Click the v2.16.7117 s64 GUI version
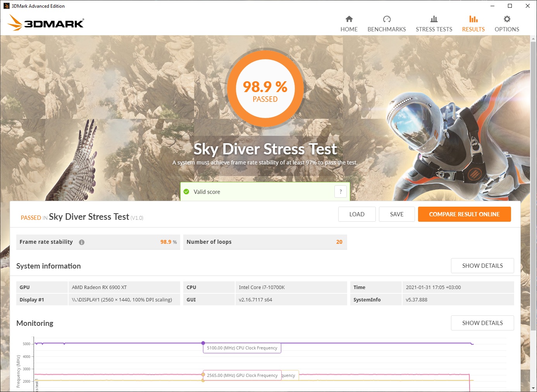 coord(255,300)
